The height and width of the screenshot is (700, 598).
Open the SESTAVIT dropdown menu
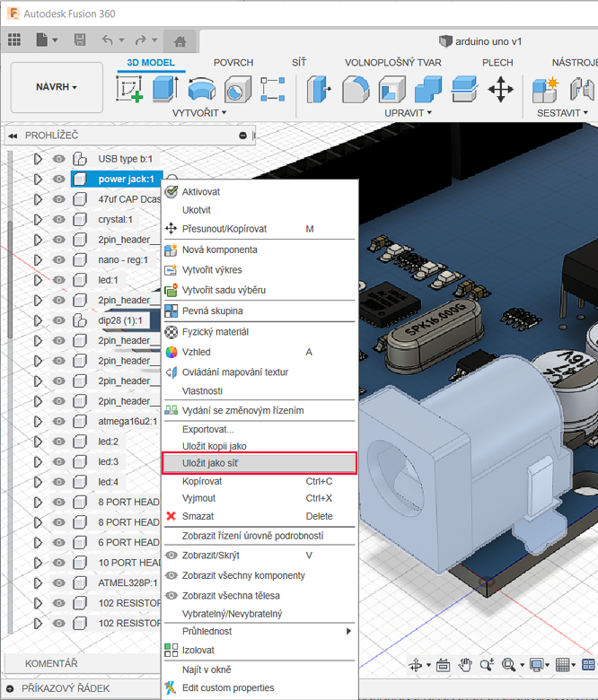pos(562,113)
